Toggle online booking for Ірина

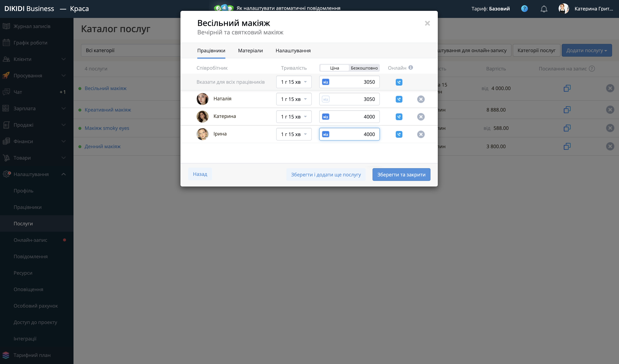pyautogui.click(x=399, y=134)
